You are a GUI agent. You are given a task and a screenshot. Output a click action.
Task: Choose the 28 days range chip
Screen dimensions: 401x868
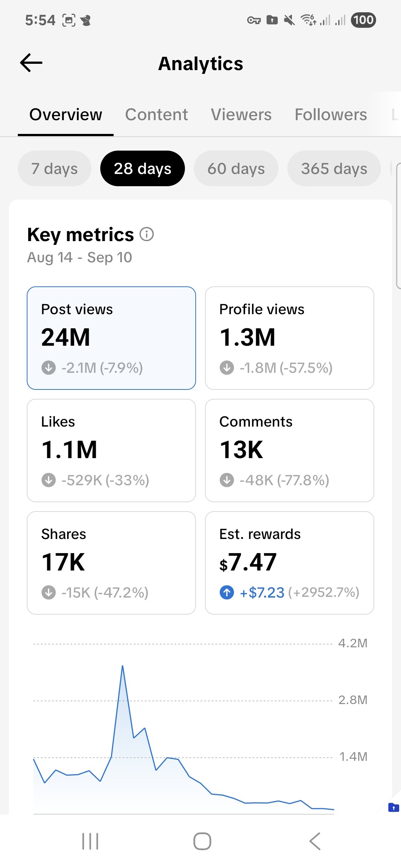[143, 168]
